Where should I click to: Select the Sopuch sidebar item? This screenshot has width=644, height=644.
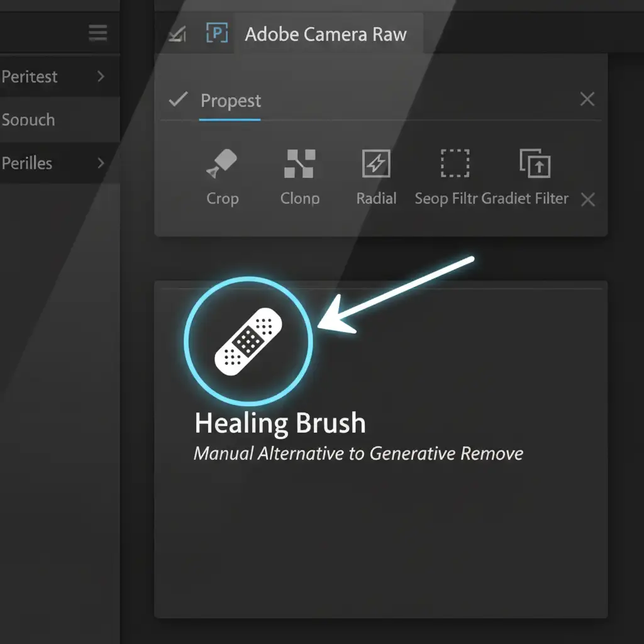pos(28,119)
